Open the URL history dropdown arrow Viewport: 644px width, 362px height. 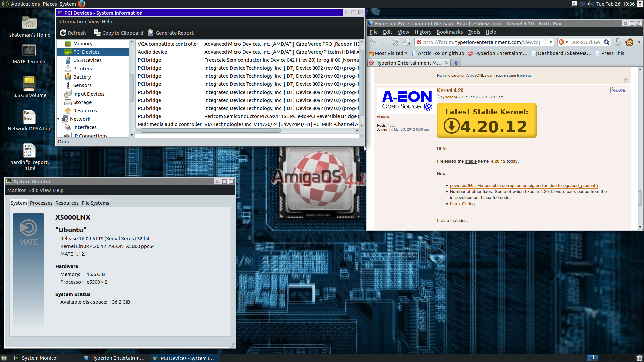(551, 42)
